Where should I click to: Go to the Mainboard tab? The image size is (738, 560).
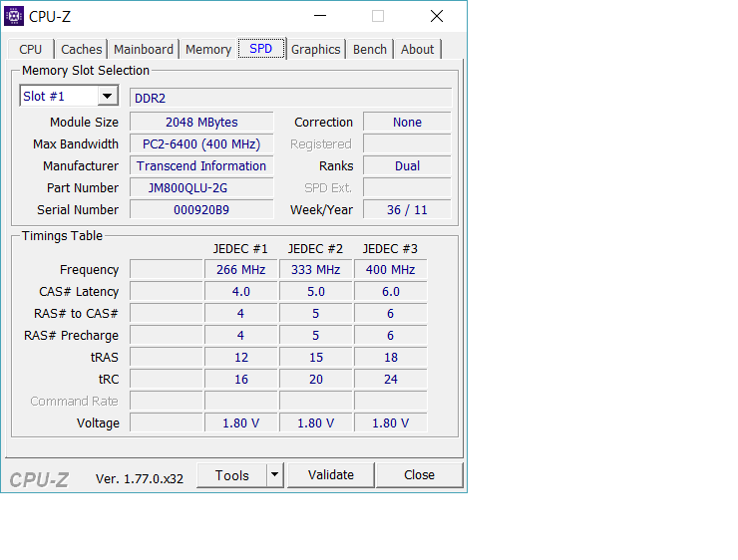(x=144, y=50)
